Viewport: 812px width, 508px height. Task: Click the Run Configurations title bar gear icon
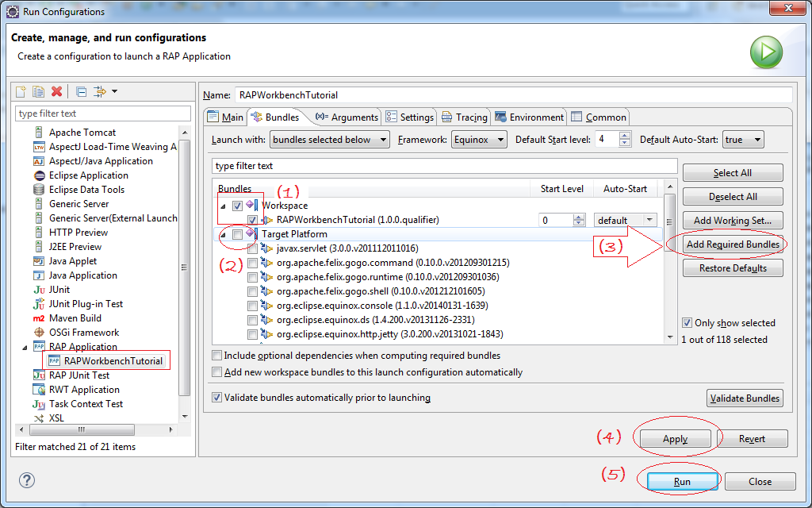point(13,11)
